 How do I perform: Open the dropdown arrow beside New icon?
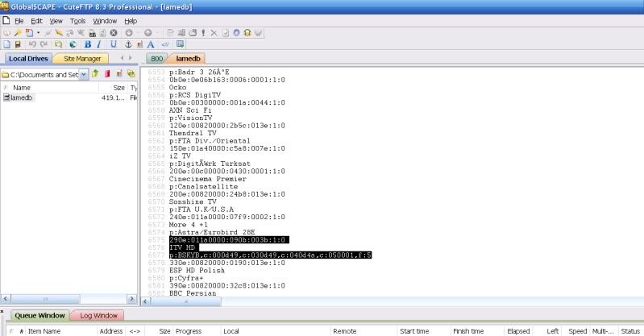click(x=38, y=33)
